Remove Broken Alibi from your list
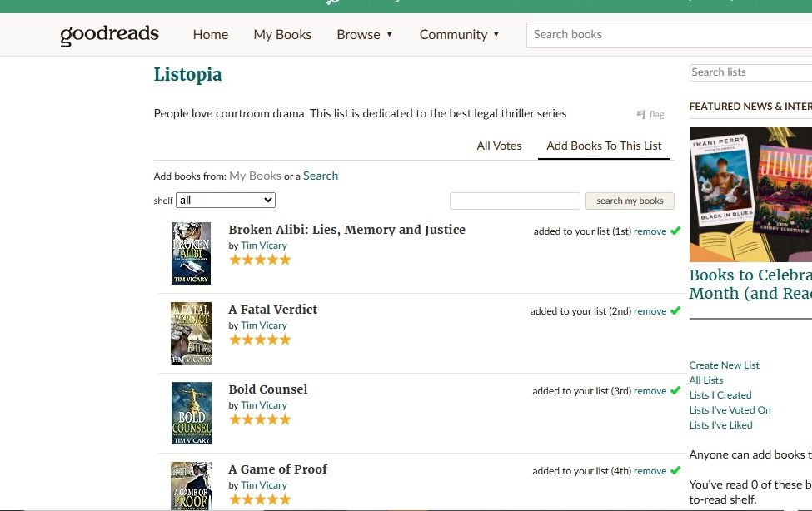 pyautogui.click(x=650, y=231)
